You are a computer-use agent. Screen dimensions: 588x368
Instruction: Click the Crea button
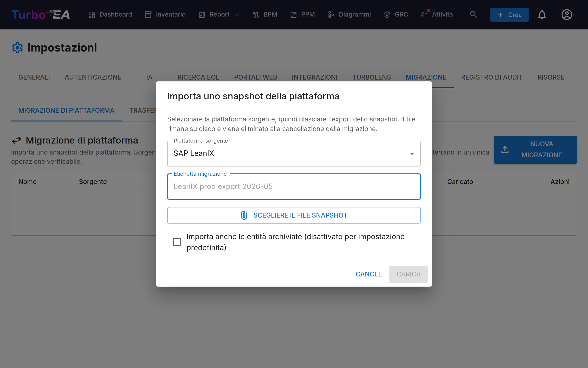[x=509, y=14]
